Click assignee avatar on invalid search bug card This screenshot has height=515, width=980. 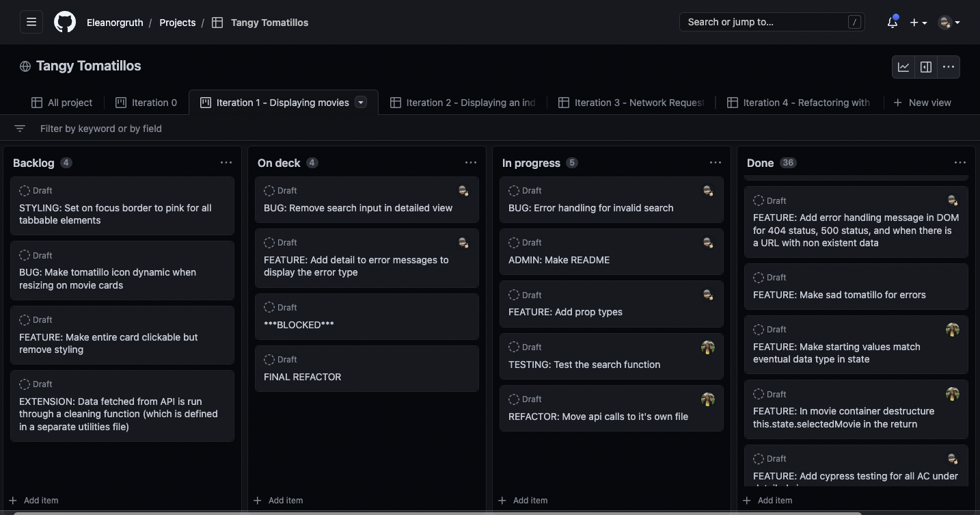point(708,191)
